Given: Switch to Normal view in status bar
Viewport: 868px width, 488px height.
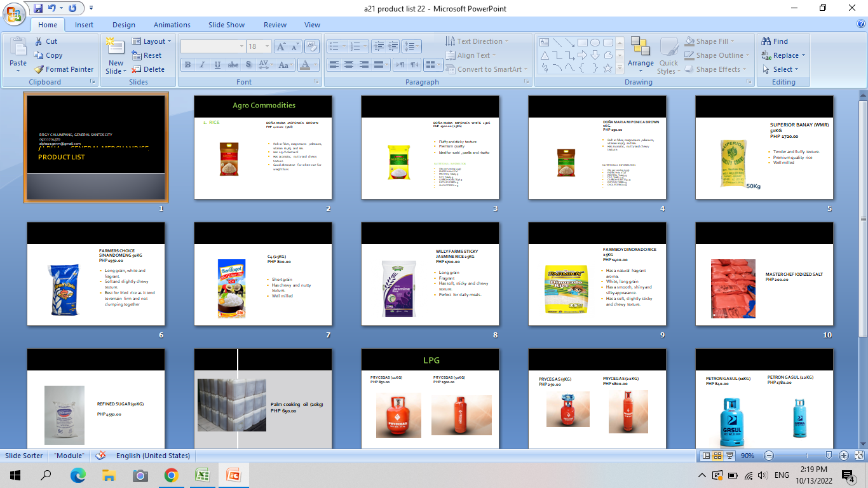Looking at the screenshot, I should 706,456.
